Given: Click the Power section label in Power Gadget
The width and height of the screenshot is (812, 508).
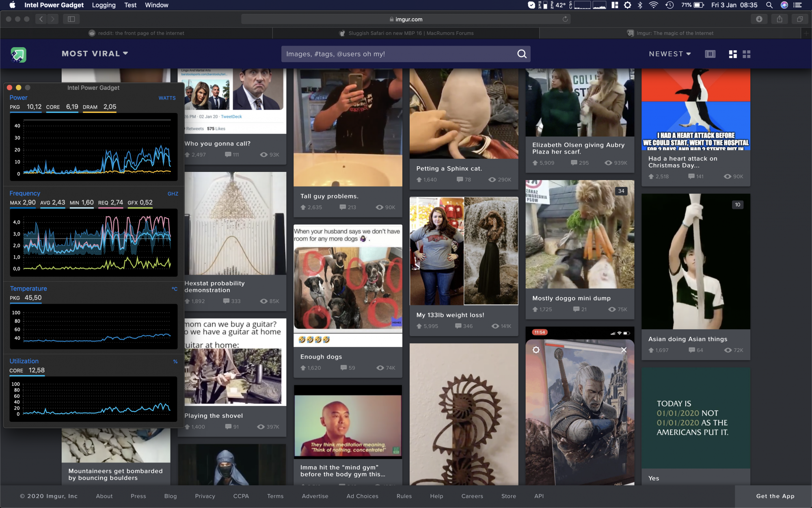Looking at the screenshot, I should tap(18, 98).
